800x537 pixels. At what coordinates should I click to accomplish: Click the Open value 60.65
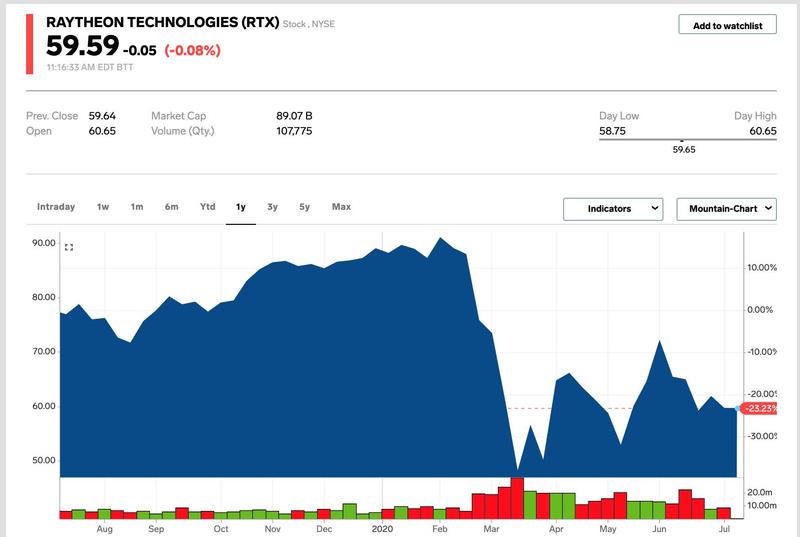pos(102,131)
